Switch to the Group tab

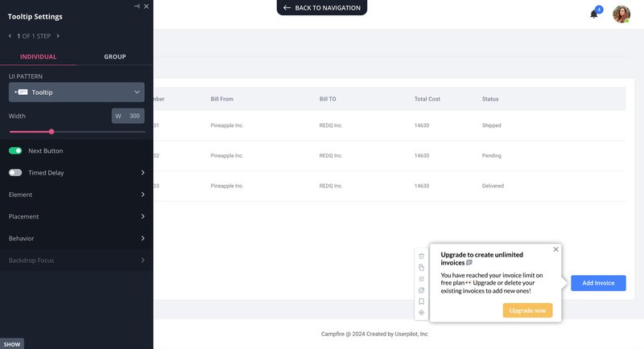coord(114,56)
